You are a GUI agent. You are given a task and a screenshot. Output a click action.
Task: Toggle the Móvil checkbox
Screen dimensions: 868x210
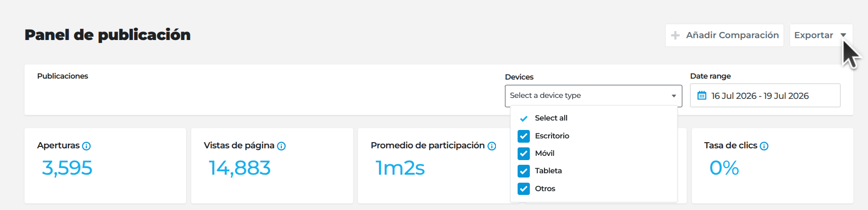[524, 153]
